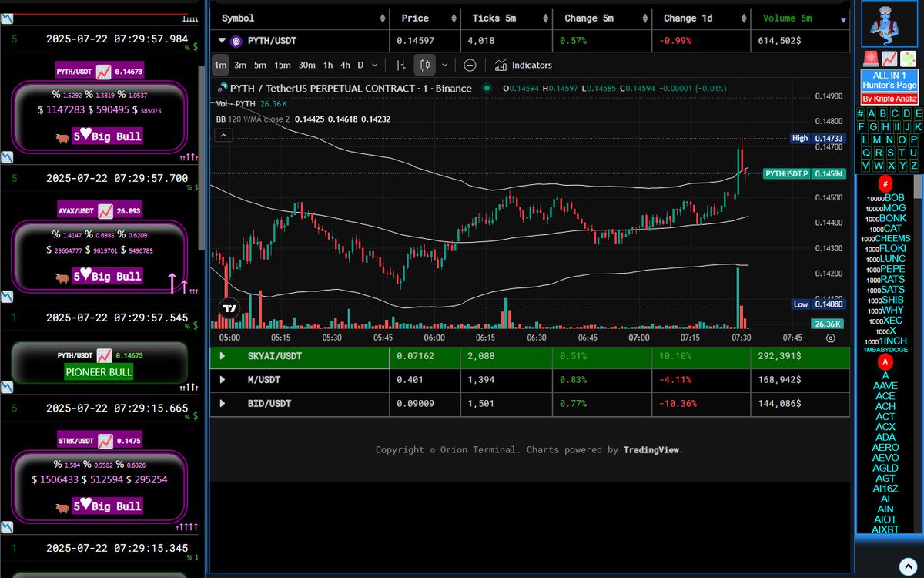This screenshot has width=924, height=578.
Task: Click the compare or add symbol plus icon
Action: tap(470, 66)
